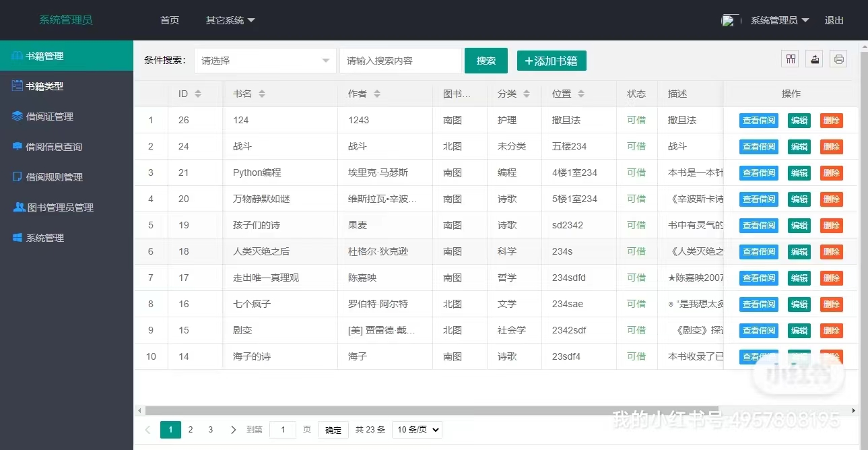
Task: Click the user avatar image in header
Action: (x=730, y=20)
